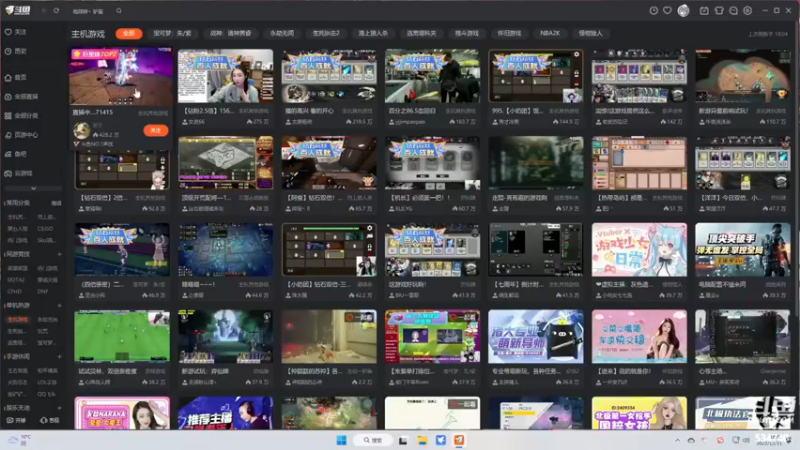Open DOTA2 category in sidebar
The height and width of the screenshot is (450, 800).
[16, 280]
